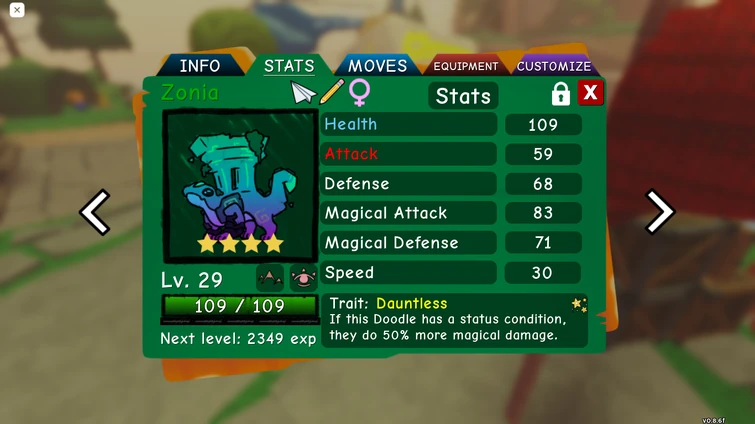Switch to the INFO tab
755x424 pixels.
200,65
